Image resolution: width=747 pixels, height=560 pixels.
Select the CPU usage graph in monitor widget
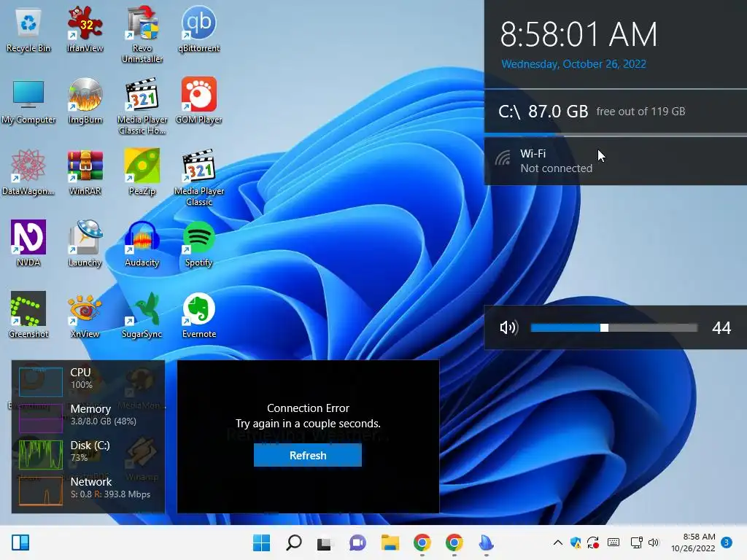pos(41,381)
